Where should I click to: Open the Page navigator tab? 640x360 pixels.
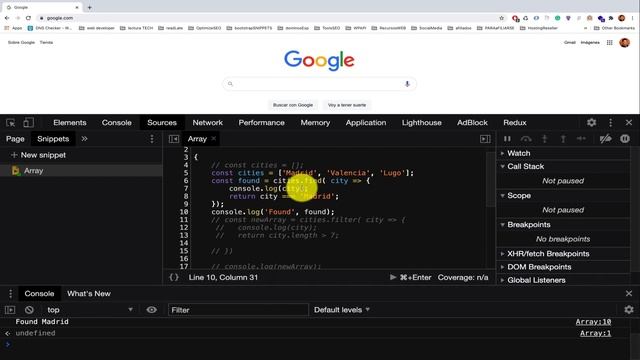pyautogui.click(x=15, y=139)
